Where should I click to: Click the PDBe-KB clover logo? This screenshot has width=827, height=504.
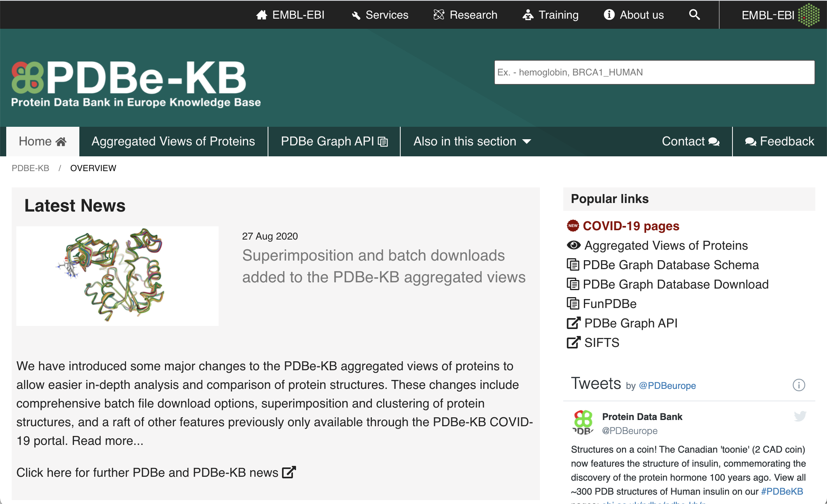(x=27, y=77)
